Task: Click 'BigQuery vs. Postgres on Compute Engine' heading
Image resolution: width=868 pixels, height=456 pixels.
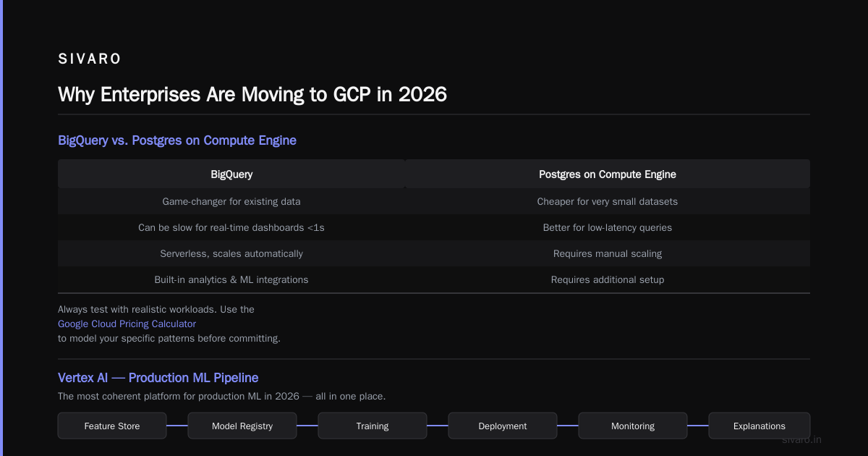Action: point(177,140)
